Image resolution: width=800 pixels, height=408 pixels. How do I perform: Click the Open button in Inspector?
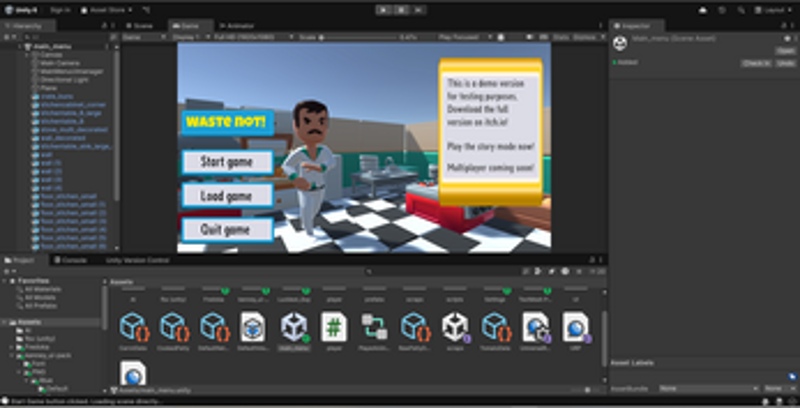point(786,50)
